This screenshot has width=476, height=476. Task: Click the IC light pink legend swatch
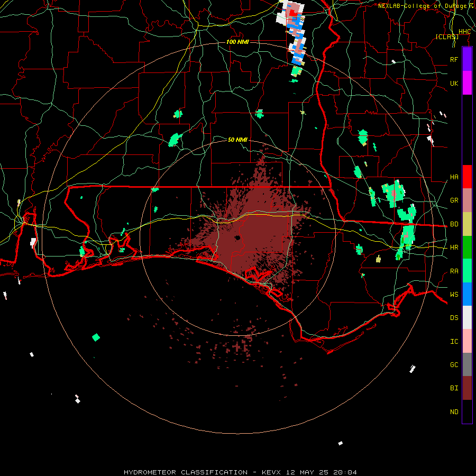(x=467, y=341)
